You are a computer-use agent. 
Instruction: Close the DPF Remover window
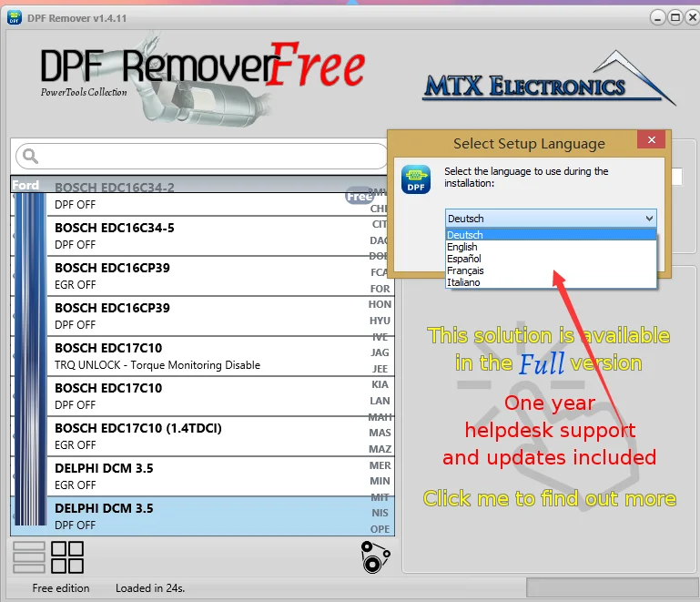693,18
